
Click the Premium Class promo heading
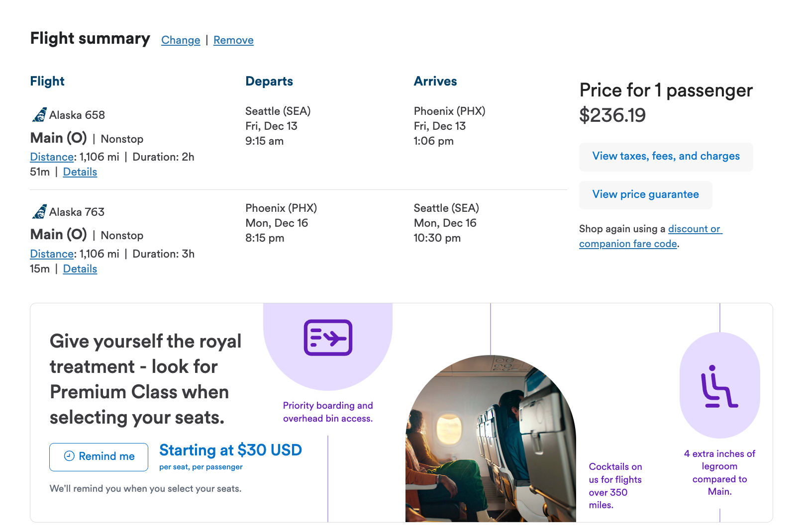point(145,379)
